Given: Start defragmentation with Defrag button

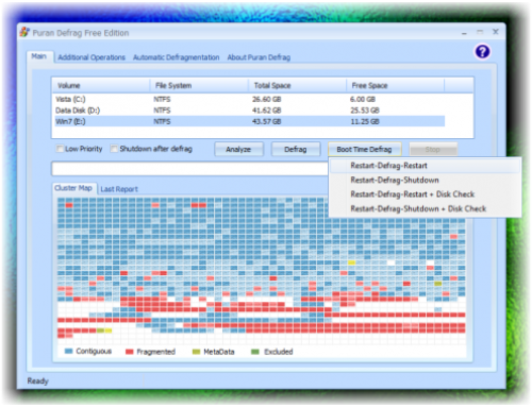Looking at the screenshot, I should [295, 149].
